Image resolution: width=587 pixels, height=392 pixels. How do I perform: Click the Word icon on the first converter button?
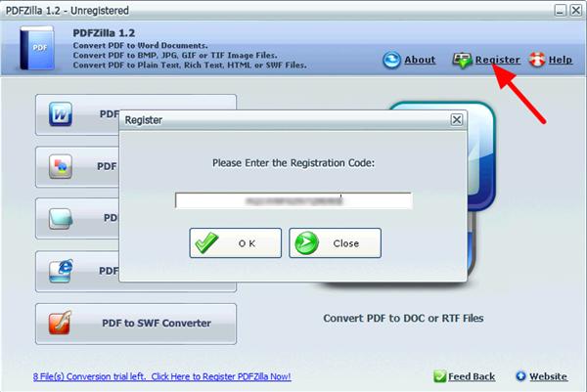[61, 116]
